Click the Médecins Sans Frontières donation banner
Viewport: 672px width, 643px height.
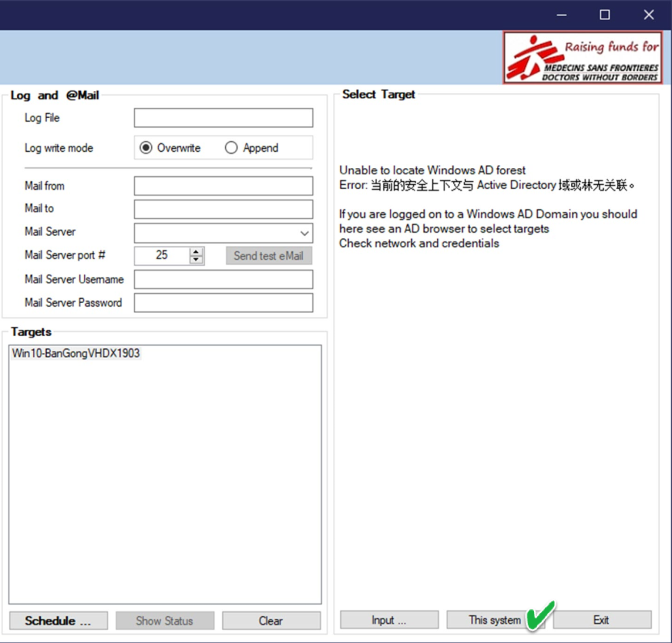coord(583,58)
